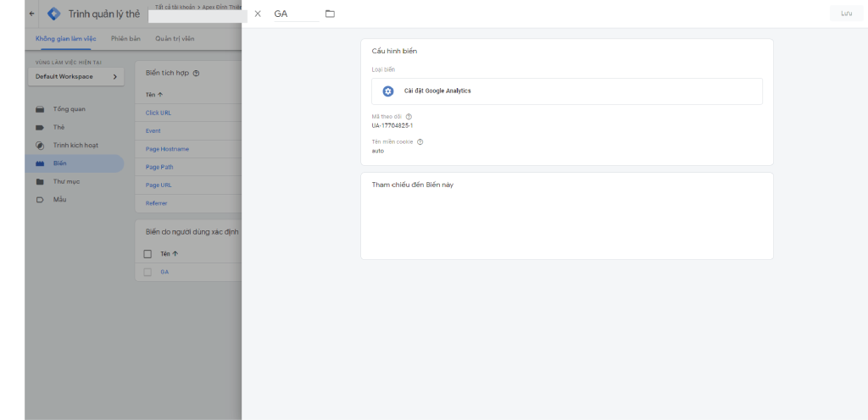Go to Thư mục in the sidebar
Image resolution: width=868 pixels, height=420 pixels.
click(x=66, y=181)
